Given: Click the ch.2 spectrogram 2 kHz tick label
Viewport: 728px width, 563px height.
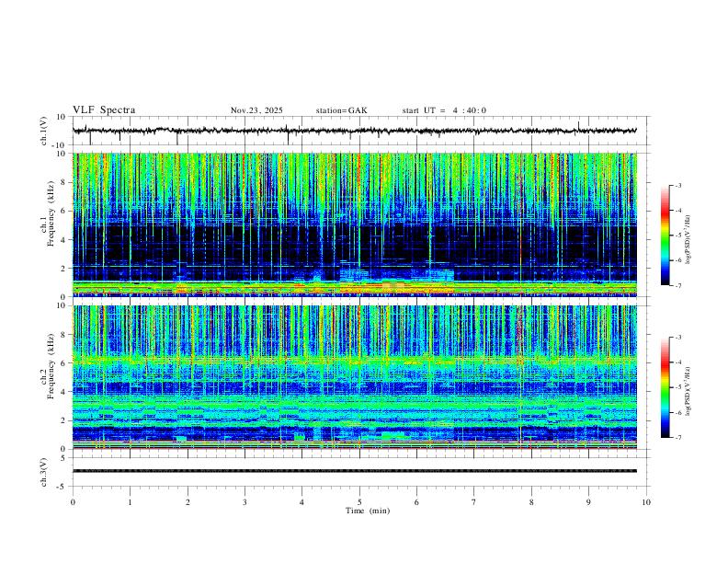Looking at the screenshot, I should [64, 420].
